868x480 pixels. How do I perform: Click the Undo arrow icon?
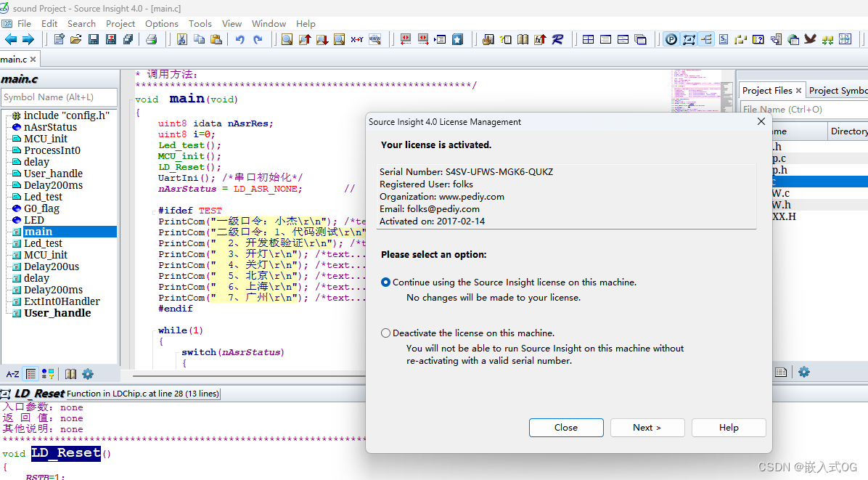(239, 39)
